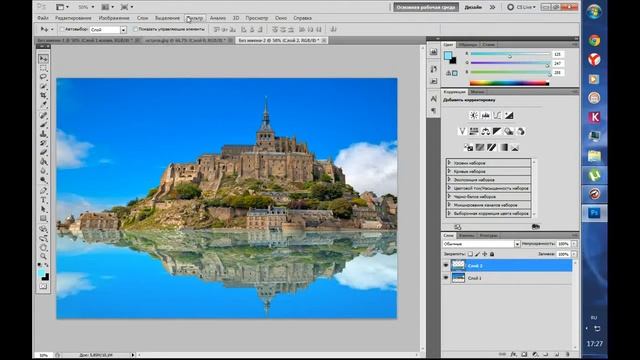Select the Brush tool
640x360 pixels.
tap(43, 124)
